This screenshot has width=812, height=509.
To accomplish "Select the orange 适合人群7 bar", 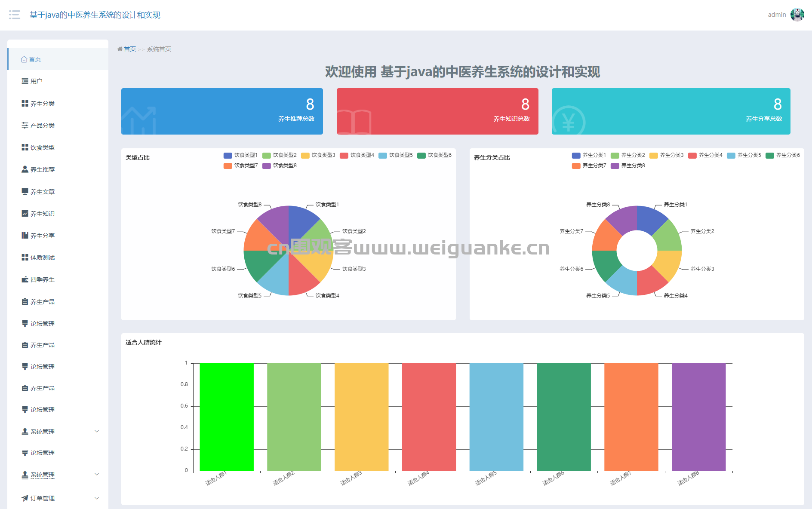I will [x=631, y=417].
